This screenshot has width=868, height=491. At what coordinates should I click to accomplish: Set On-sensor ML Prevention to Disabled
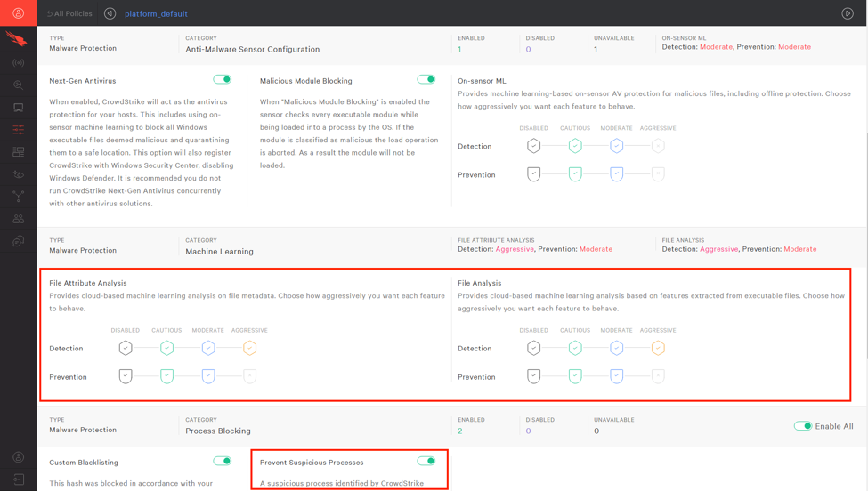pos(533,174)
